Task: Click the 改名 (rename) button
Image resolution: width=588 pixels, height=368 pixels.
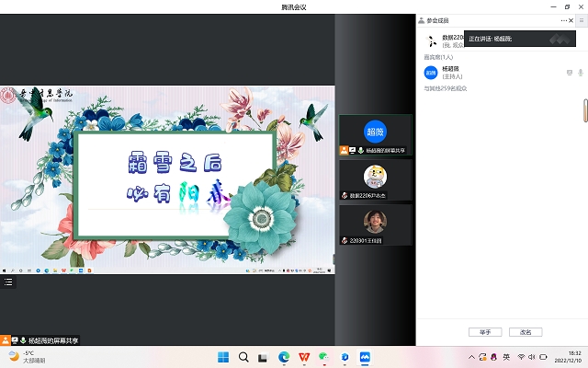Action: pyautogui.click(x=526, y=331)
